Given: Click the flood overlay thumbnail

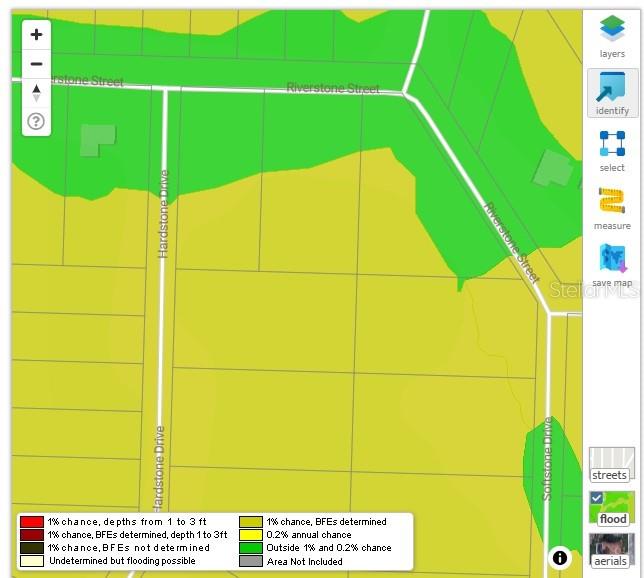Looking at the screenshot, I should [x=612, y=508].
